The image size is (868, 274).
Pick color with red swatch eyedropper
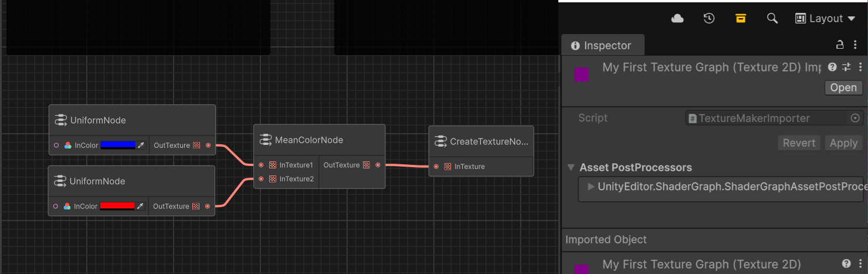click(x=140, y=206)
